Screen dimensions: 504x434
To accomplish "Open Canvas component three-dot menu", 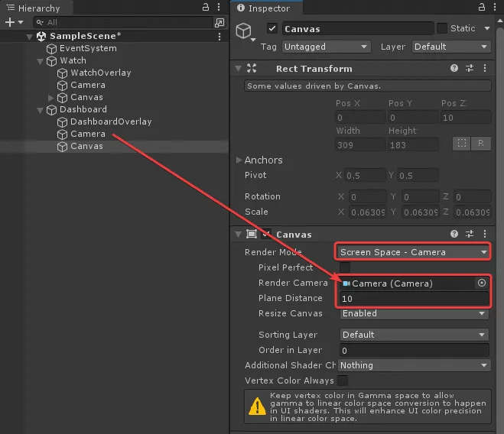I will [x=485, y=234].
